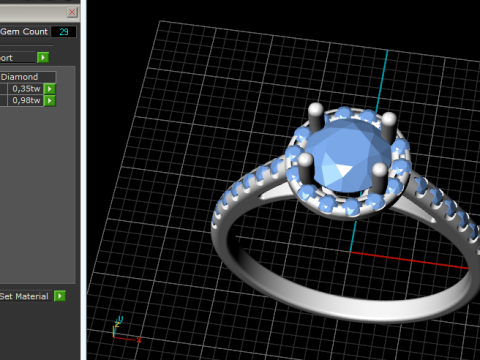Select the 0,98tw weight value
The image size is (480, 360).
[26, 100]
